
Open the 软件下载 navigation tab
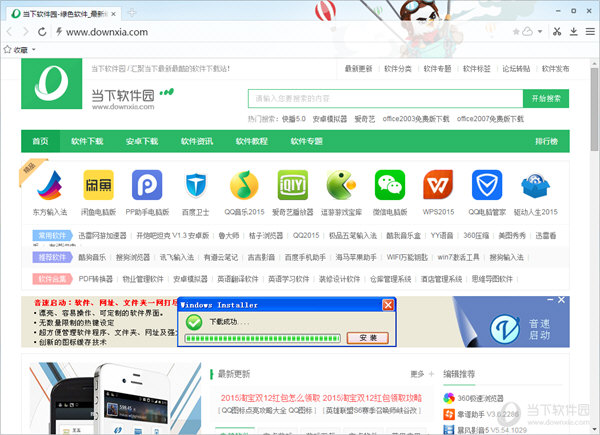click(87, 141)
